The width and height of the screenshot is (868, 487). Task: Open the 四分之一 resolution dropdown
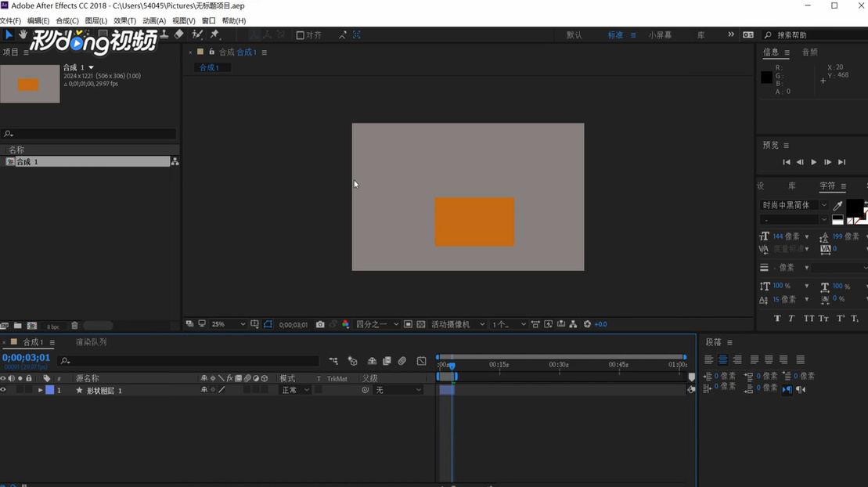[x=377, y=324]
